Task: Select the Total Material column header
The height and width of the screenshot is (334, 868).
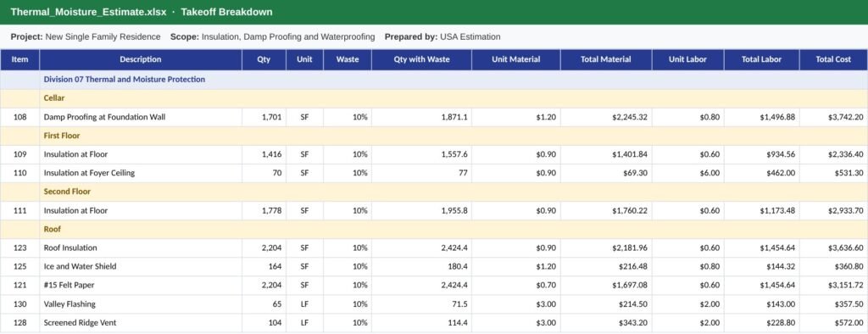Action: point(606,60)
